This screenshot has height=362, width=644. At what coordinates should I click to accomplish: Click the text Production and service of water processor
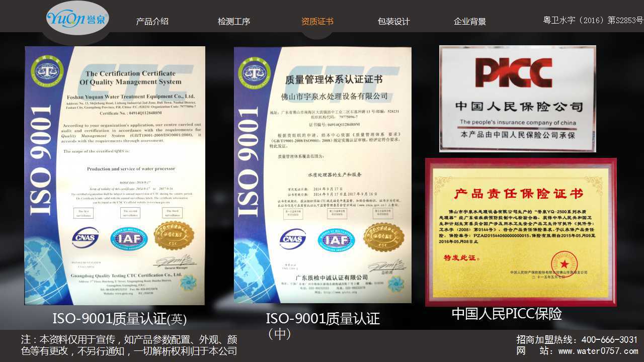pos(131,169)
